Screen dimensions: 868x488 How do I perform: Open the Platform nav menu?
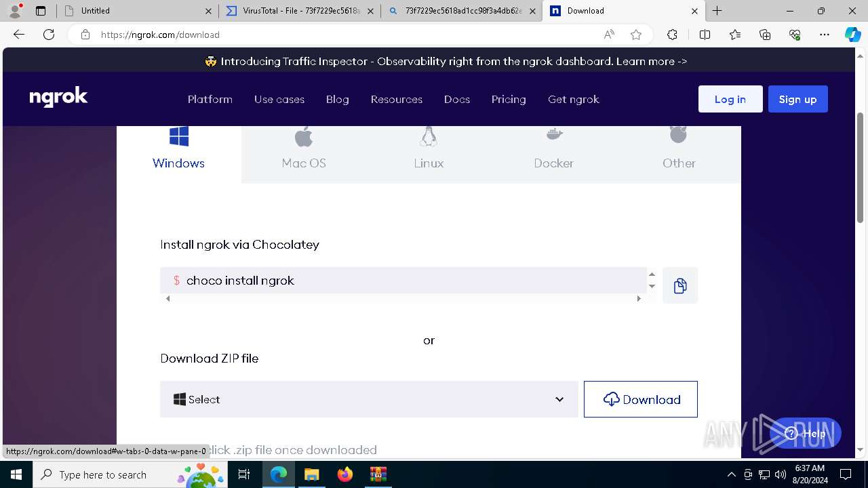pos(210,99)
